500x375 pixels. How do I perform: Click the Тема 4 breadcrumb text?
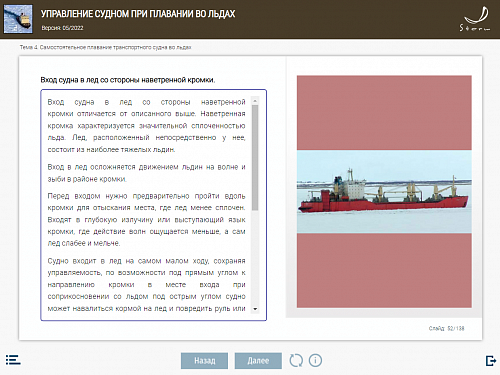point(105,47)
